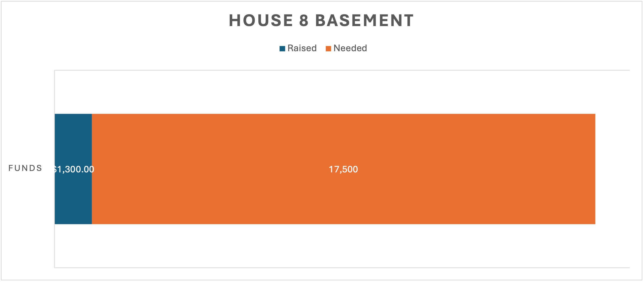Click the top border line of plot area
The width and height of the screenshot is (644, 282).
[342, 70]
